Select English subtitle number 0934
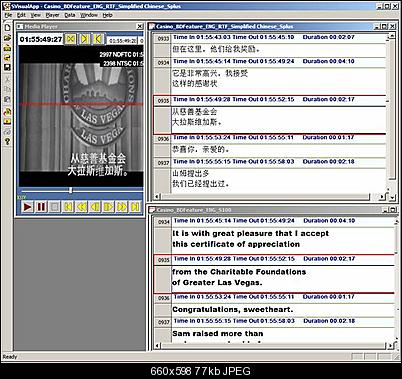The image size is (402, 379). 163,222
